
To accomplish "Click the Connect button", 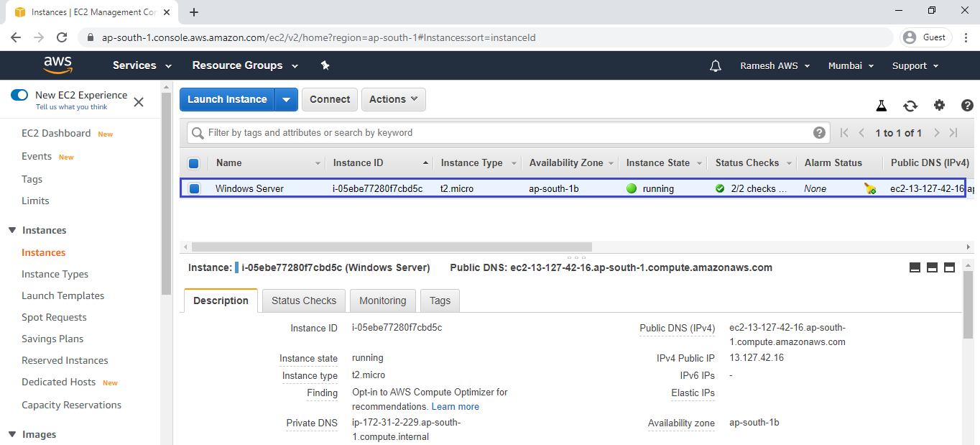I will click(x=330, y=99).
